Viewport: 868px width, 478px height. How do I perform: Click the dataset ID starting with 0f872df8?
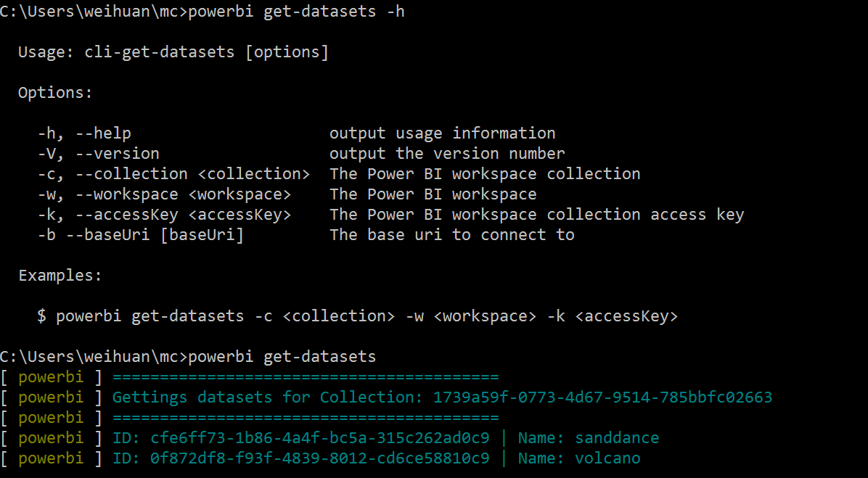[319, 458]
